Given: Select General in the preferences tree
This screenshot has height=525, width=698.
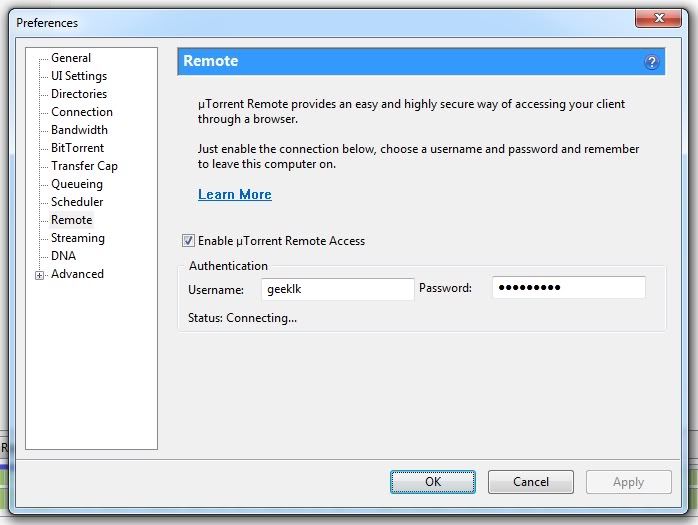Looking at the screenshot, I should point(71,58).
